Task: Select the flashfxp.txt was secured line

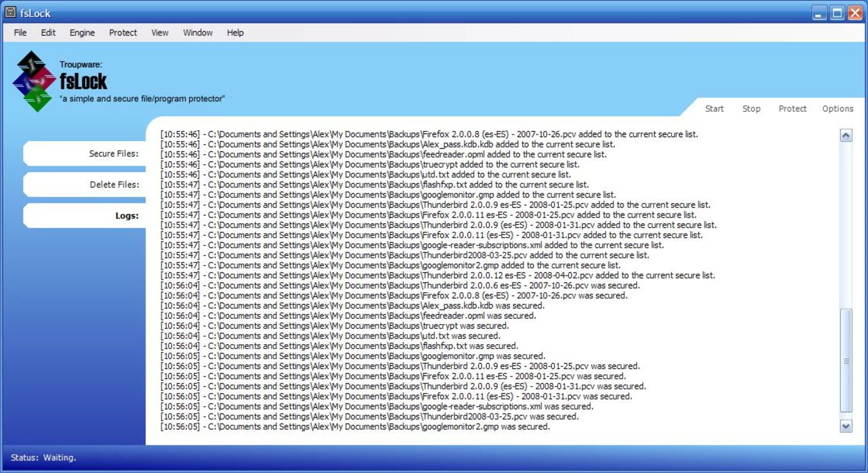Action: pos(339,346)
